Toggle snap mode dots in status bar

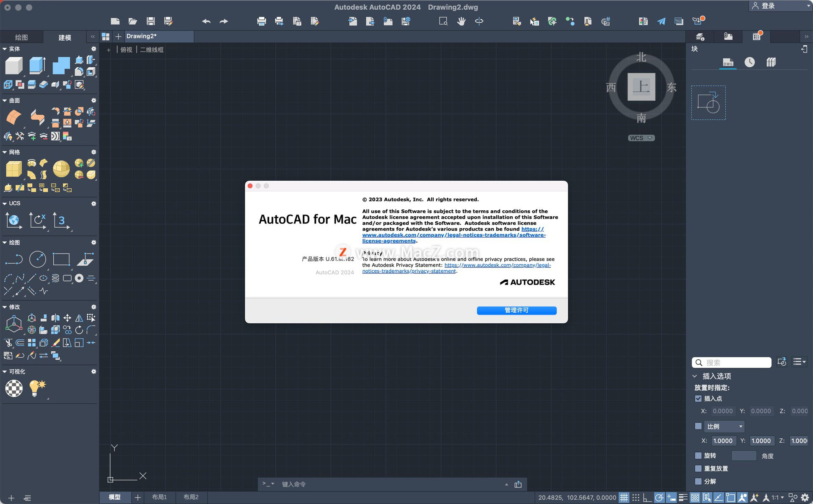636,498
